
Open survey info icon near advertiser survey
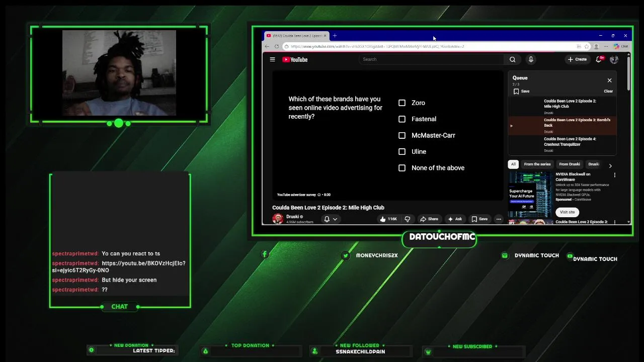click(319, 195)
